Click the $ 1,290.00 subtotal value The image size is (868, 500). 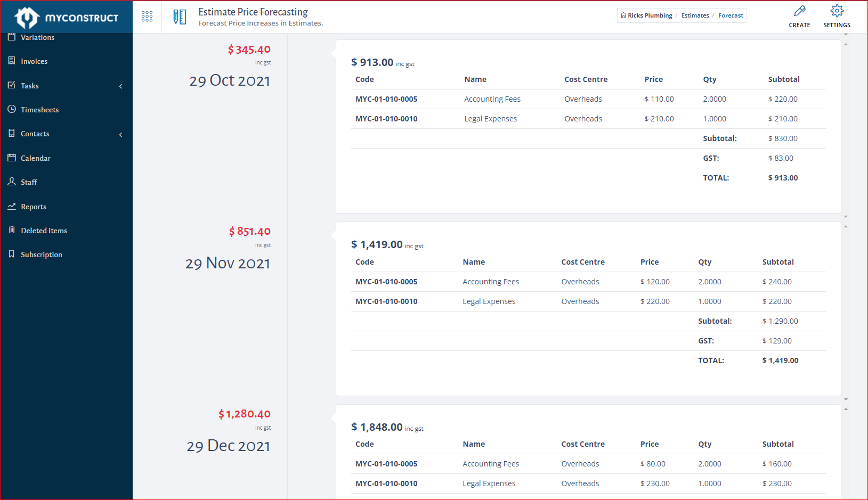780,321
